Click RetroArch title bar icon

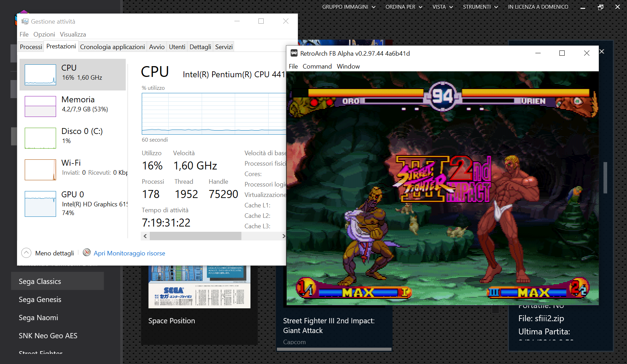(x=294, y=53)
